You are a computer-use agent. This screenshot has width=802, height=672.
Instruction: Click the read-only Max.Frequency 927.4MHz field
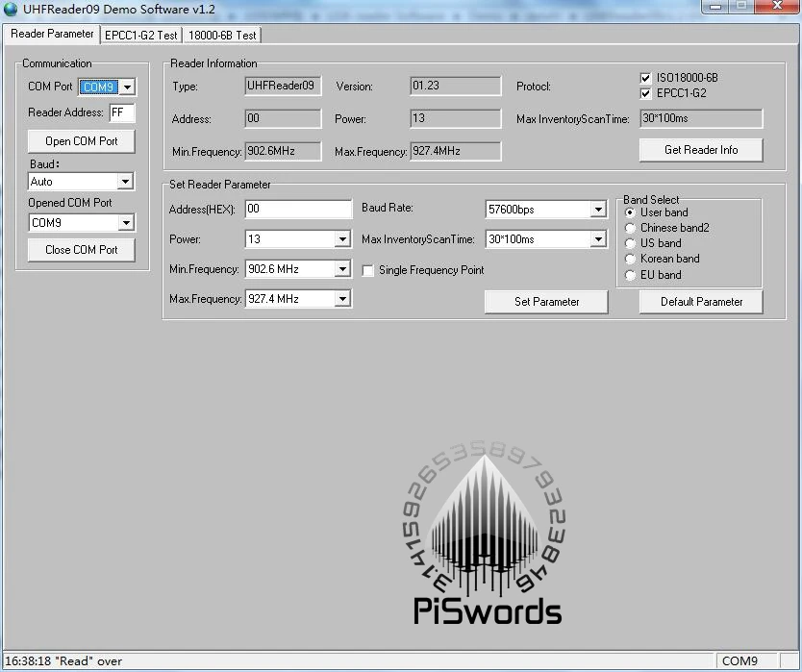455,151
